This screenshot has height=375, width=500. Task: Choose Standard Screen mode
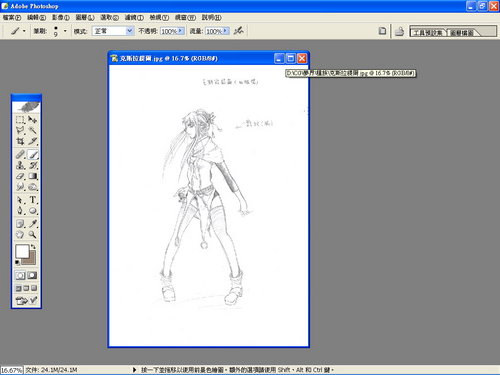click(19, 288)
